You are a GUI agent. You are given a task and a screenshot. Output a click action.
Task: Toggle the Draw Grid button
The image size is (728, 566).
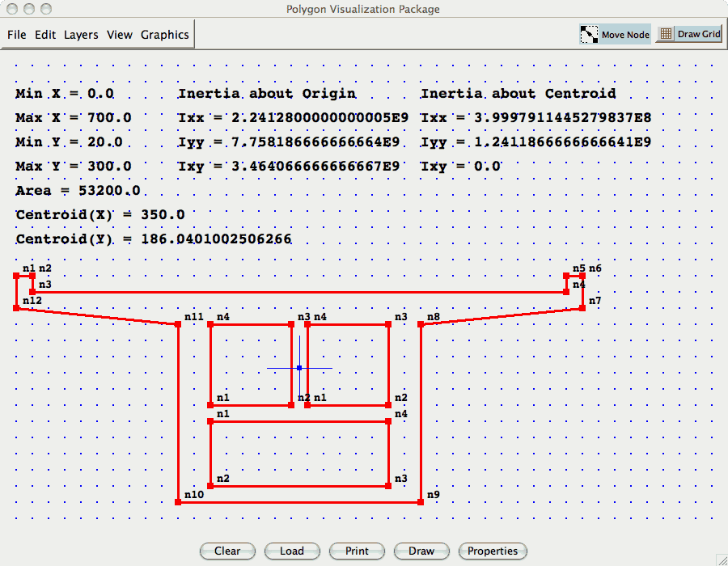click(689, 34)
